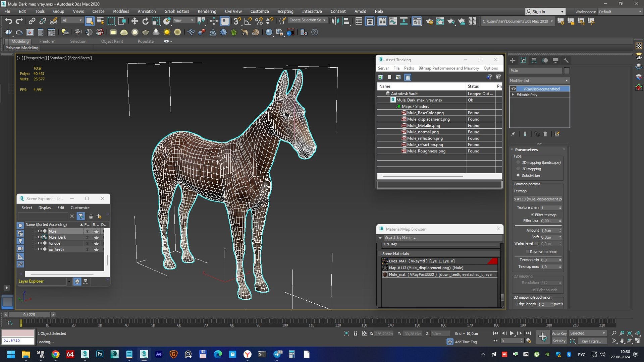Toggle the Percent Snap icon

point(259,21)
